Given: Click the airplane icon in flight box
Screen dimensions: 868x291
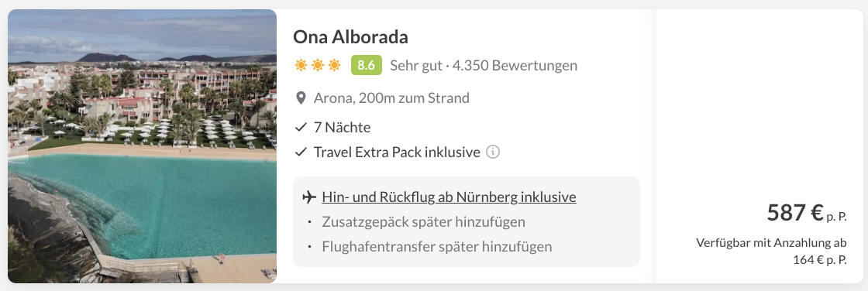Looking at the screenshot, I should pyautogui.click(x=309, y=197).
